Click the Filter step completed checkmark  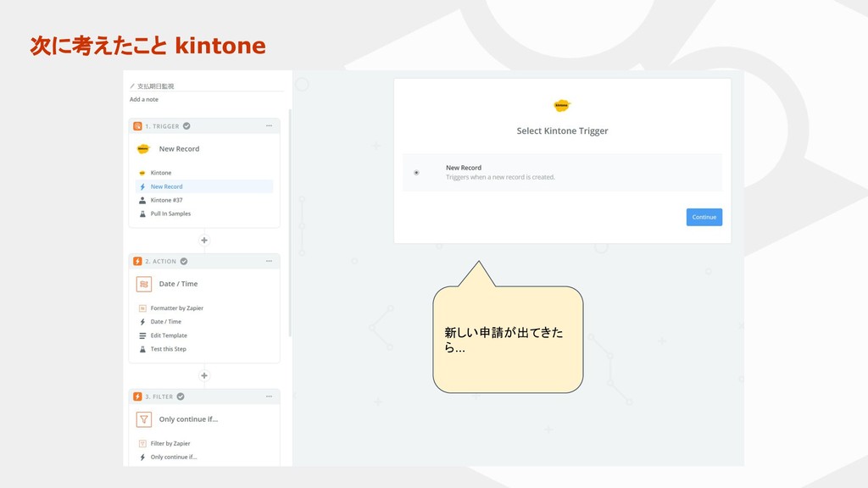pos(181,396)
